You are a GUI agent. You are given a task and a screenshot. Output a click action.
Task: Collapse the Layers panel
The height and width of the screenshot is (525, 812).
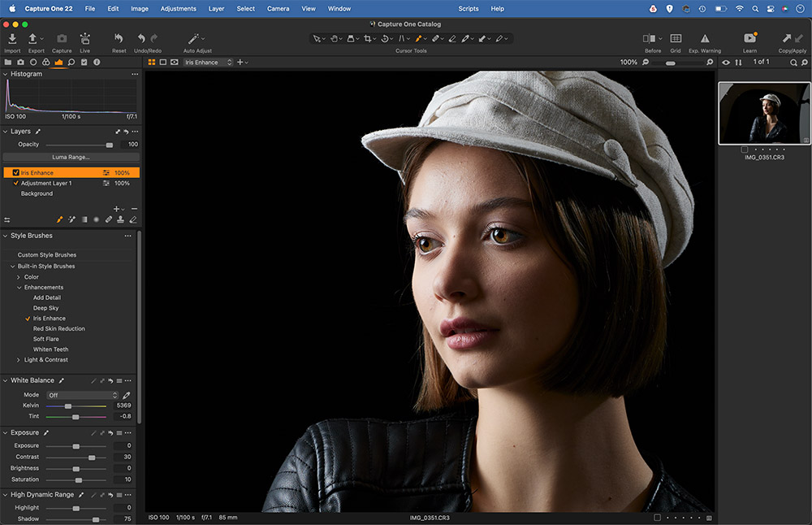[5, 132]
